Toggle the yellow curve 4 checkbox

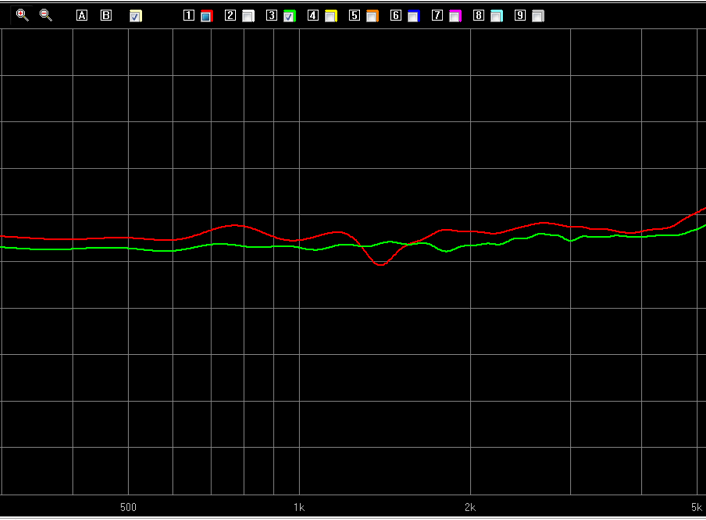(331, 16)
